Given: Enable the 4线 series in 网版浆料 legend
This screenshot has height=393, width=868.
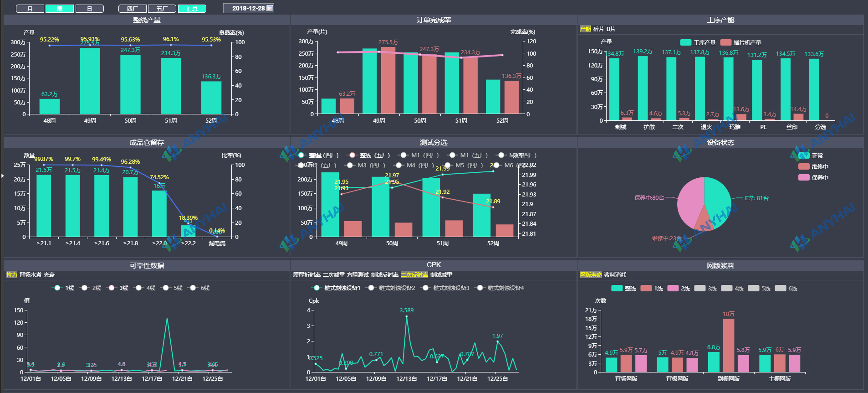Looking at the screenshot, I should tap(727, 288).
